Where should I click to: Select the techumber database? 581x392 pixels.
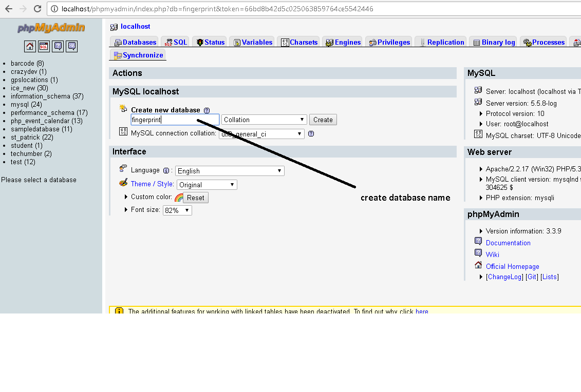pos(31,153)
